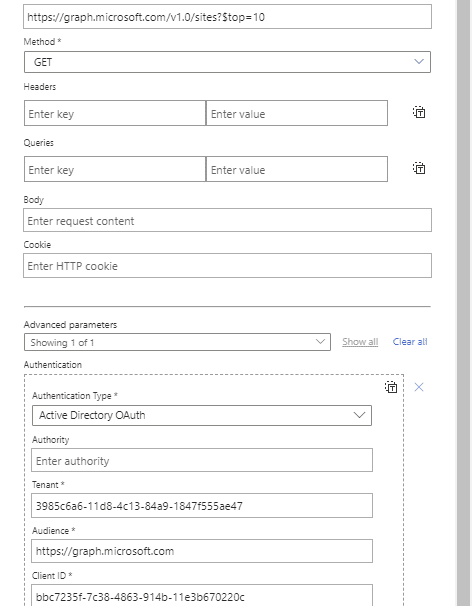Image resolution: width=472 pixels, height=606 pixels.
Task: Click the Headers Enter key field
Action: pyautogui.click(x=115, y=113)
